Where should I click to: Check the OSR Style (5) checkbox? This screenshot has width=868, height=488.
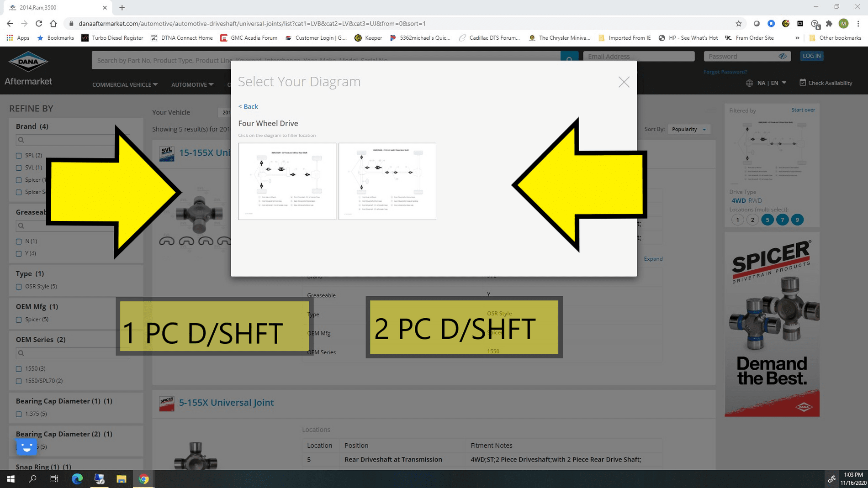(19, 287)
